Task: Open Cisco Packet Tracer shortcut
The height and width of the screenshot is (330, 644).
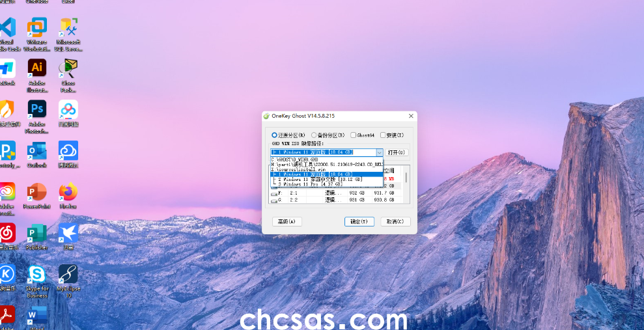Action: tap(68, 75)
